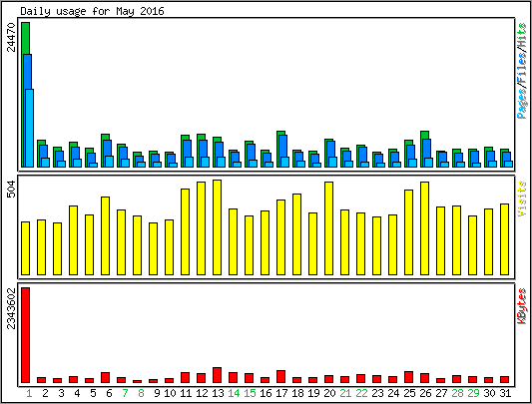This screenshot has height=404, width=532.
Task: Click green day label 29
Action: [x=473, y=393]
